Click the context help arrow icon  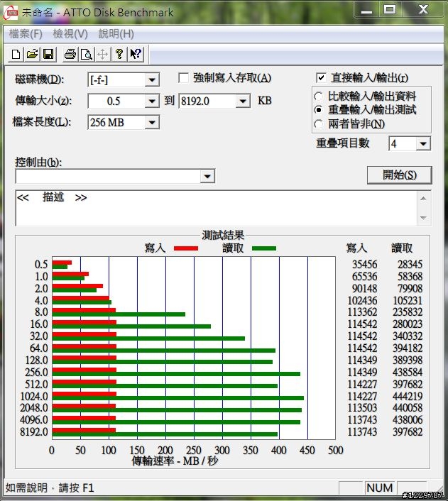pyautogui.click(x=136, y=55)
